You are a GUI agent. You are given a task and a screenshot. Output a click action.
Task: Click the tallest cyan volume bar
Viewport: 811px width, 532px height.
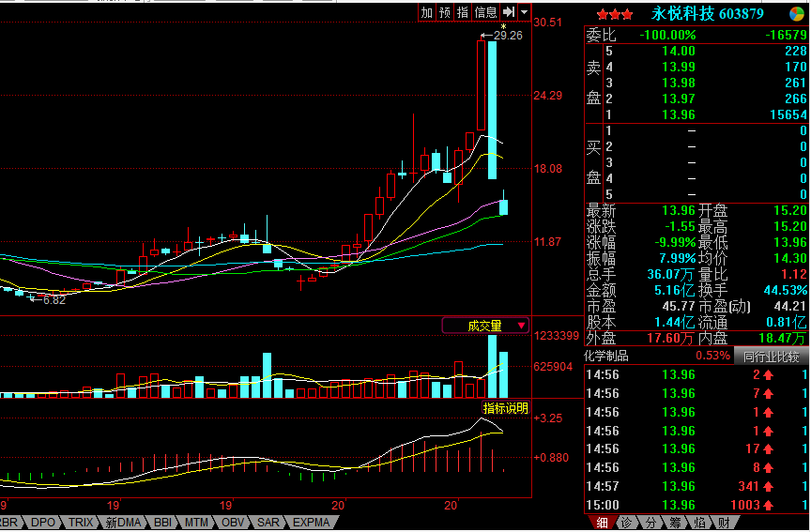tap(492, 366)
